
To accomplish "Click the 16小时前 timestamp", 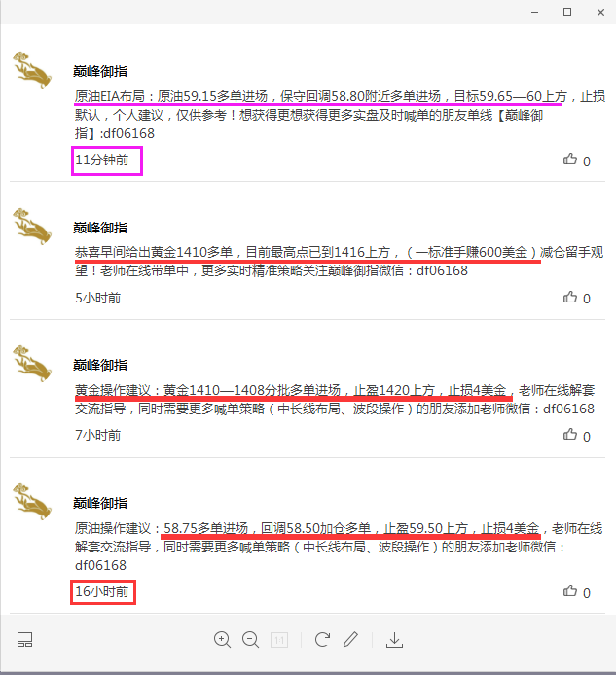I will pos(102,592).
